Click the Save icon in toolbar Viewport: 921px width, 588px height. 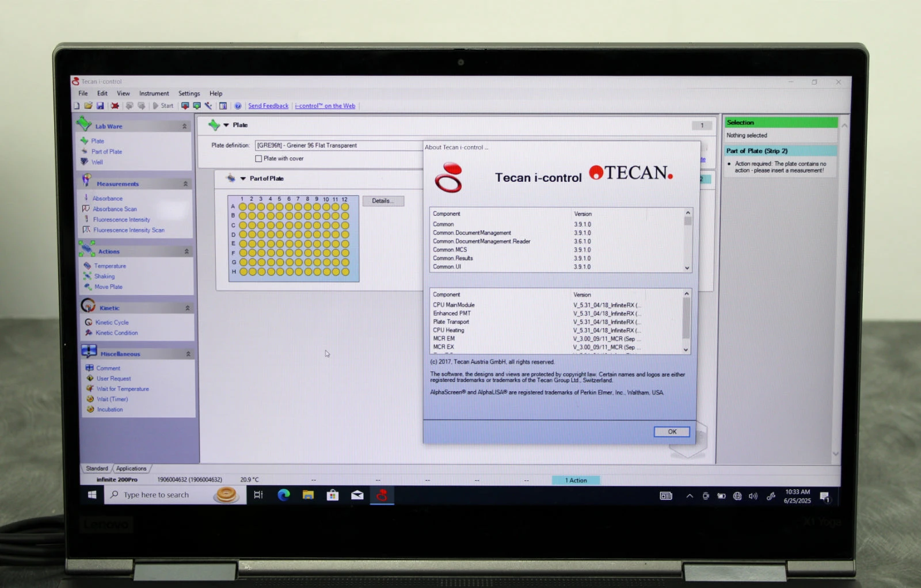pos(100,106)
